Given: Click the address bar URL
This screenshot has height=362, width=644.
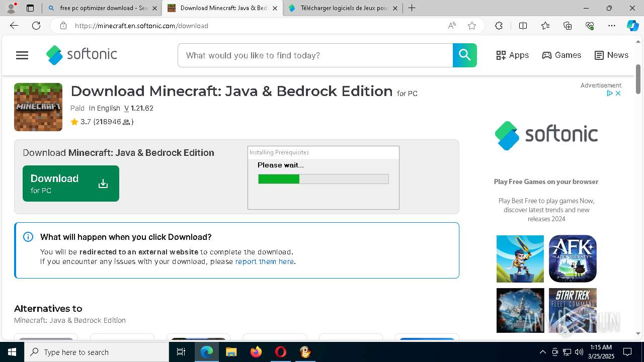Looking at the screenshot, I should click(141, 26).
